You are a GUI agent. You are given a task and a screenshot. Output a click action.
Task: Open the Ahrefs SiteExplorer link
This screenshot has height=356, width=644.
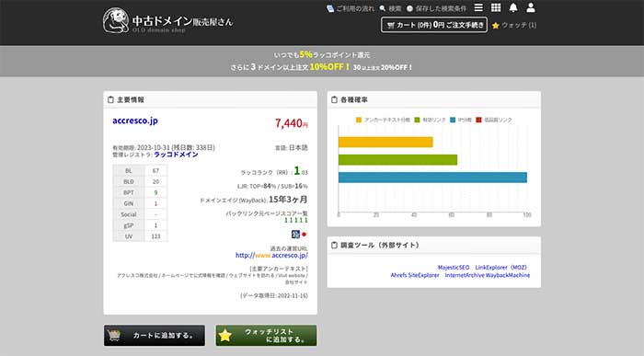[x=415, y=275]
